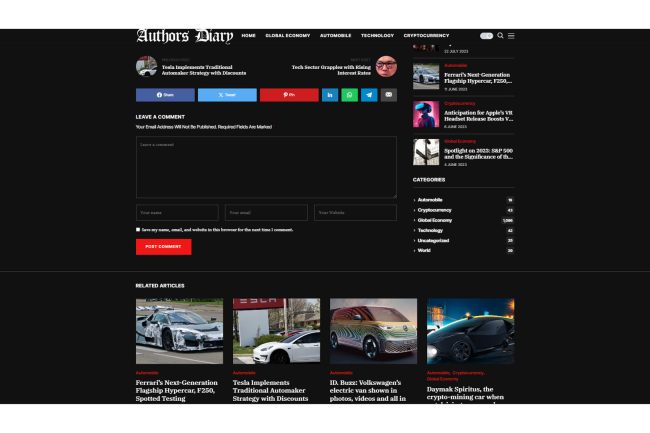The image size is (650, 433).
Task: Share the article via Telegram
Action: point(369,95)
